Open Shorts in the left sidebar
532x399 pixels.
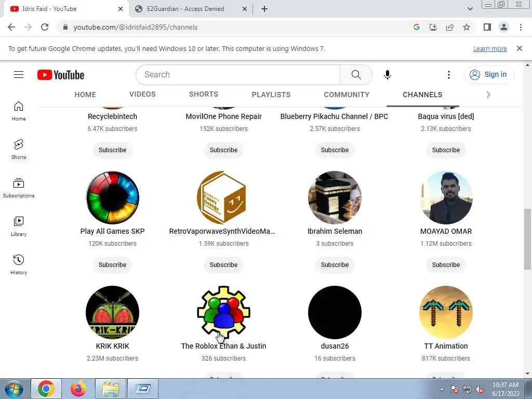19,149
